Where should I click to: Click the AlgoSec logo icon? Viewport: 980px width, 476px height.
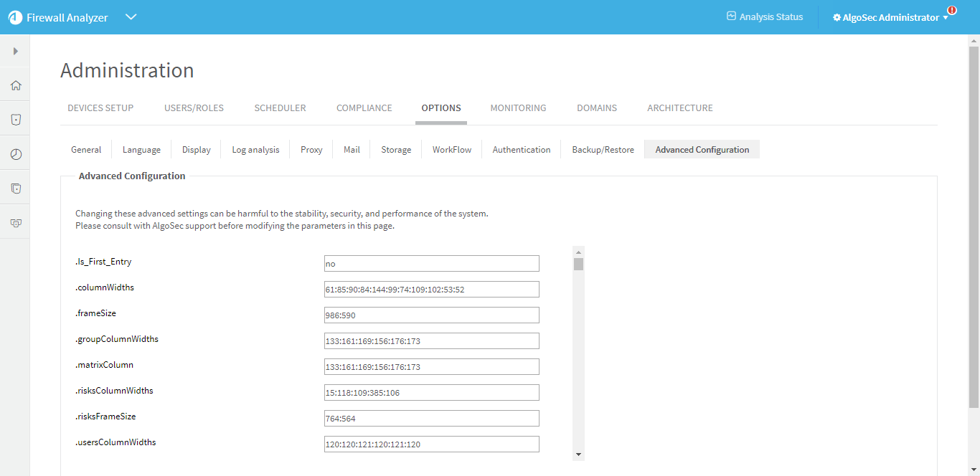(x=15, y=17)
